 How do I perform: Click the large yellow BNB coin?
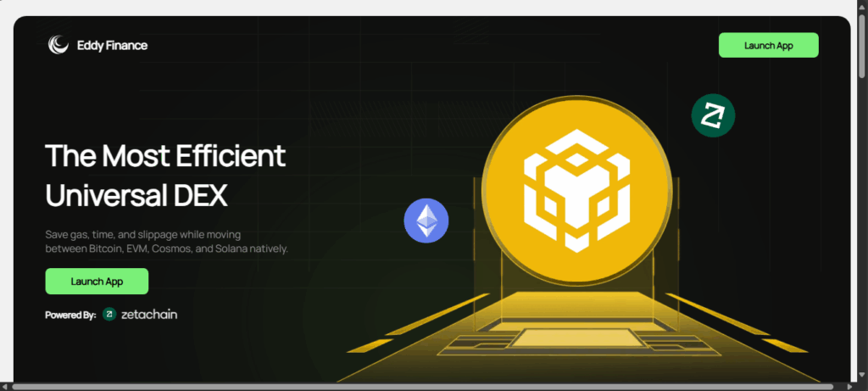[576, 189]
